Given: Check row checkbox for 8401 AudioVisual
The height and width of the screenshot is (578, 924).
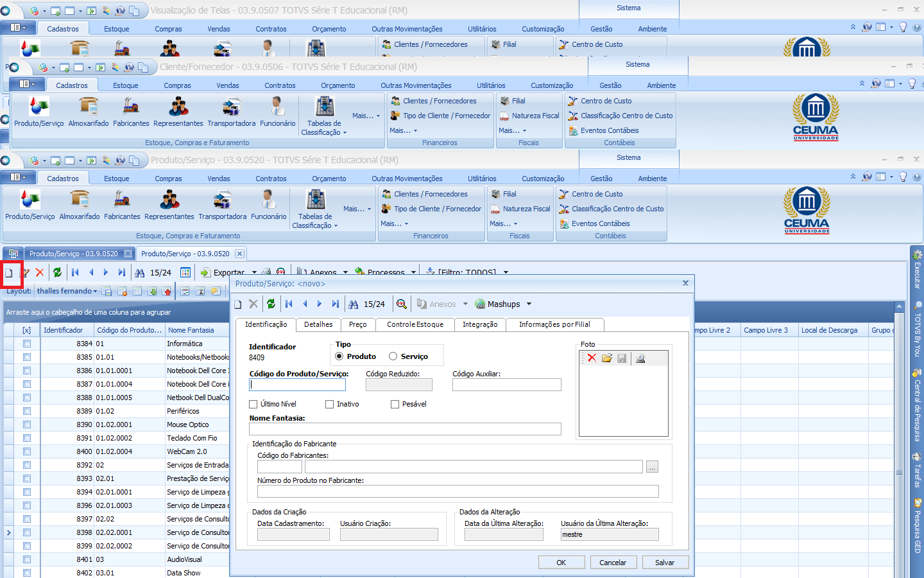Looking at the screenshot, I should (27, 559).
